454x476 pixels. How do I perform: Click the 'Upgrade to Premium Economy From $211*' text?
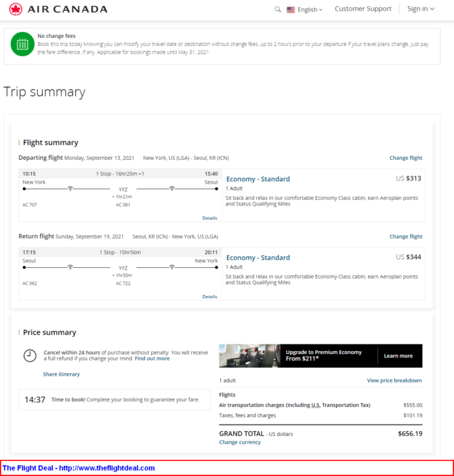click(x=324, y=355)
